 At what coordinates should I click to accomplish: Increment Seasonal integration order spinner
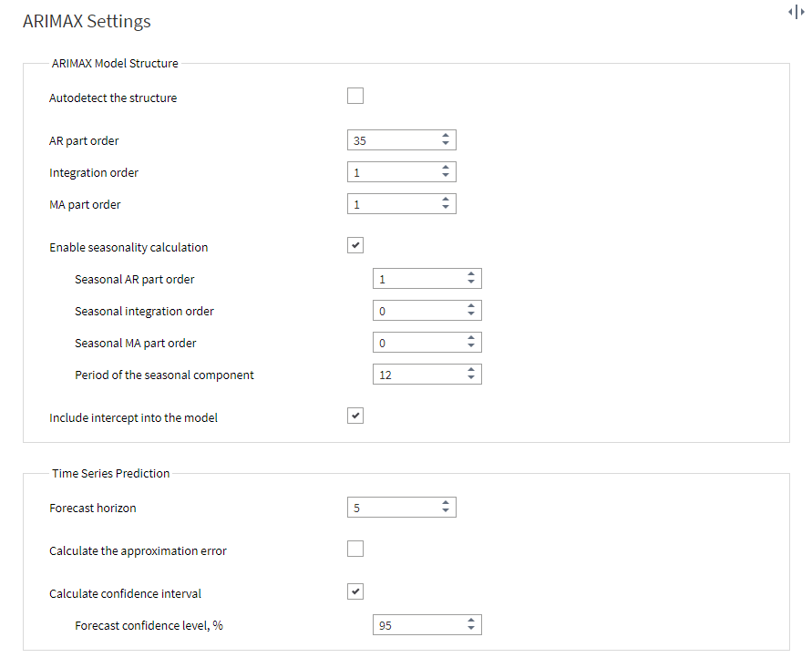pos(471,306)
